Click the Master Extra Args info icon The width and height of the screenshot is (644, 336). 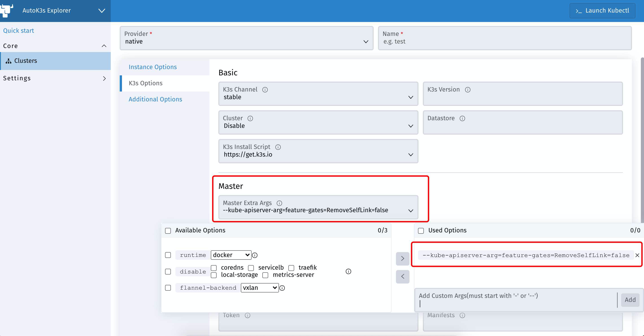pyautogui.click(x=279, y=203)
